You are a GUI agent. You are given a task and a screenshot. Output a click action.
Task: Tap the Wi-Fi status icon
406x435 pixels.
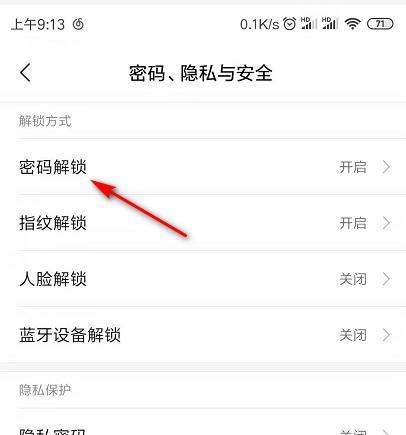353,24
